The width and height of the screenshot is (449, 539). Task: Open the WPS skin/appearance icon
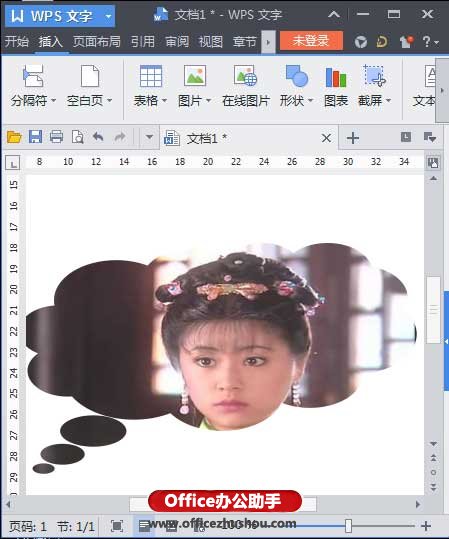(x=361, y=42)
